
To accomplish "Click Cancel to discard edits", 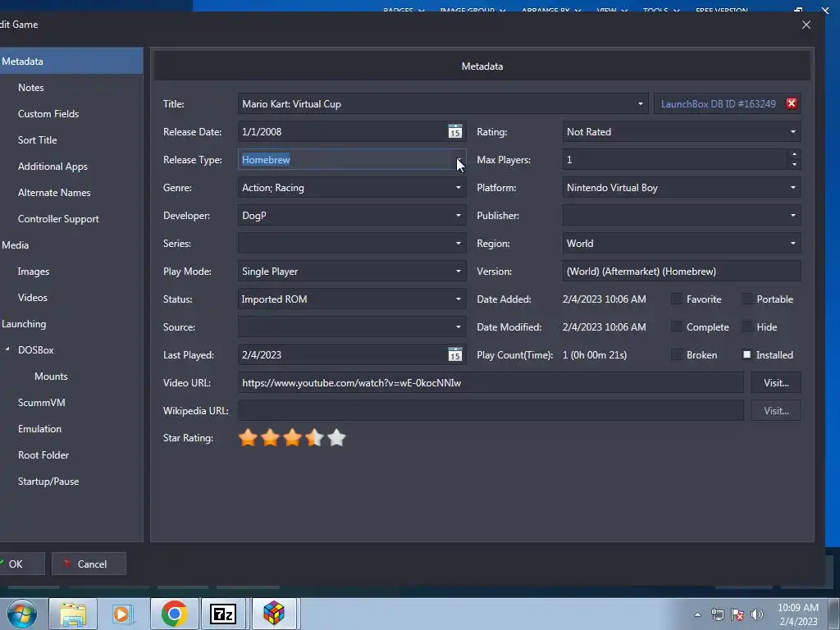I will click(89, 564).
